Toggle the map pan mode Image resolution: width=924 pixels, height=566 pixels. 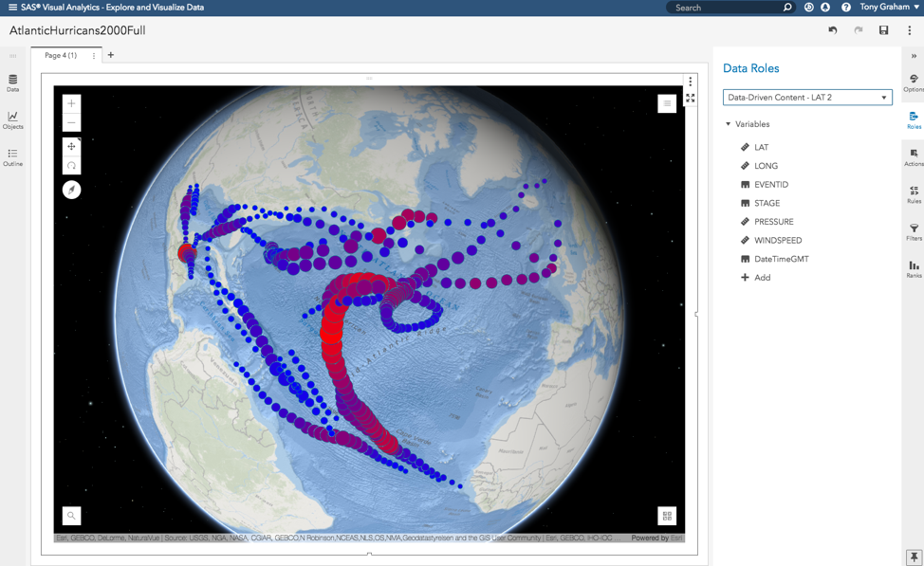(x=71, y=147)
